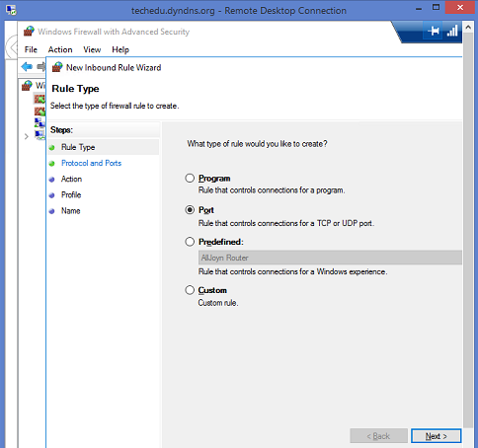
Task: Open the Action menu
Action: pos(60,49)
